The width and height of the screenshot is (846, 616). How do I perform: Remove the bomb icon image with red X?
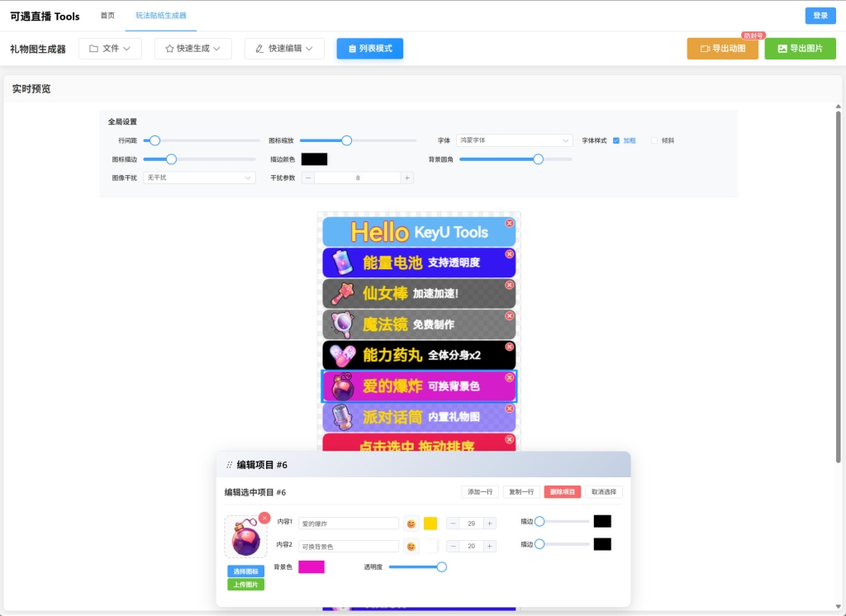264,518
